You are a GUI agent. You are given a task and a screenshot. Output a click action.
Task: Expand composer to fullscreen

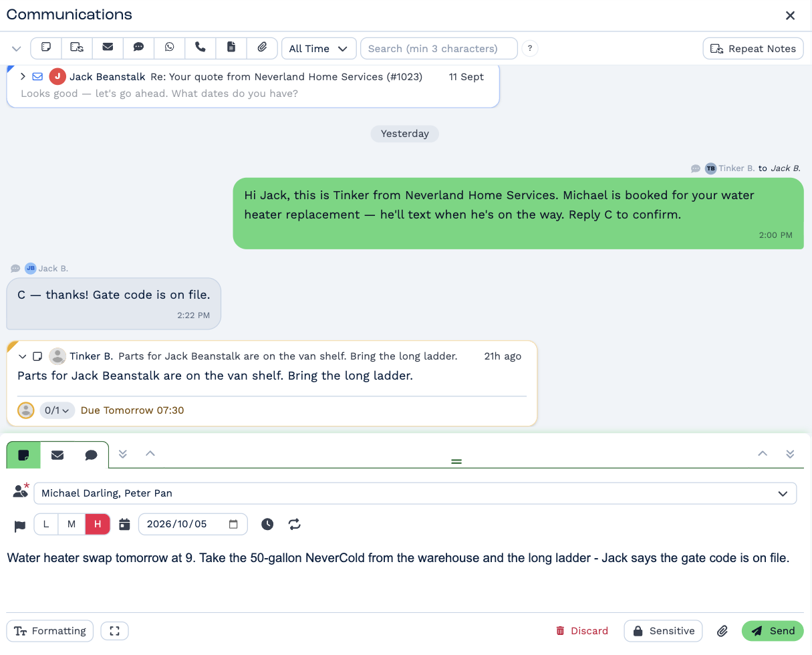tap(114, 631)
